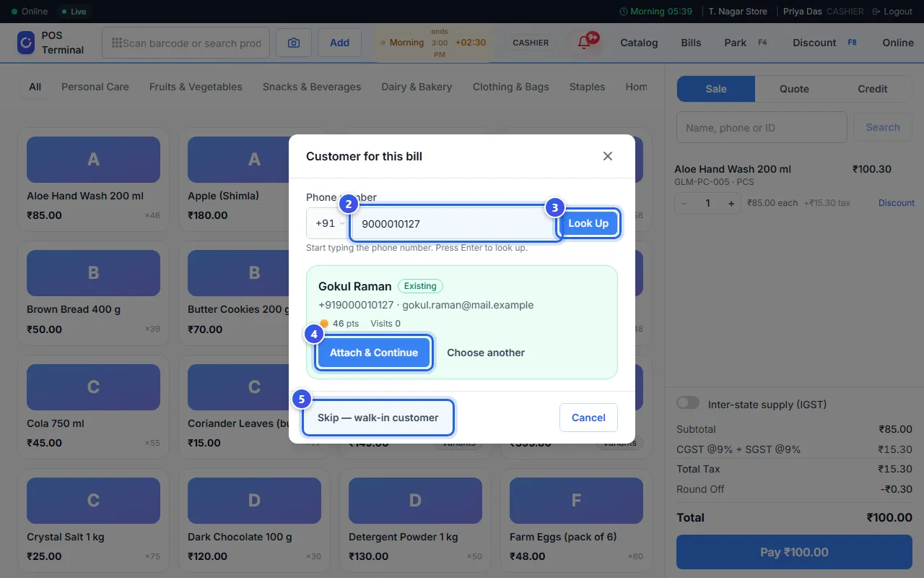Open the camera barcode scanner
Image resolution: width=924 pixels, height=578 pixels.
[x=294, y=43]
